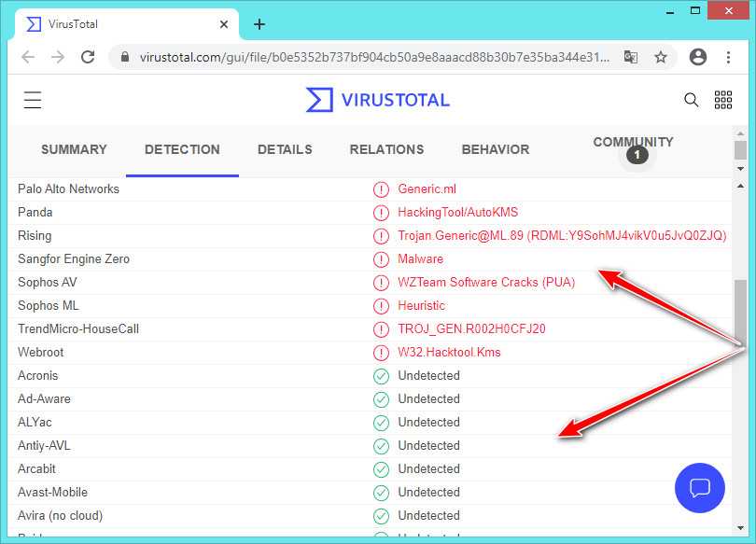Click check icon in Avira row
Viewport: 756px width, 544px height.
381,516
